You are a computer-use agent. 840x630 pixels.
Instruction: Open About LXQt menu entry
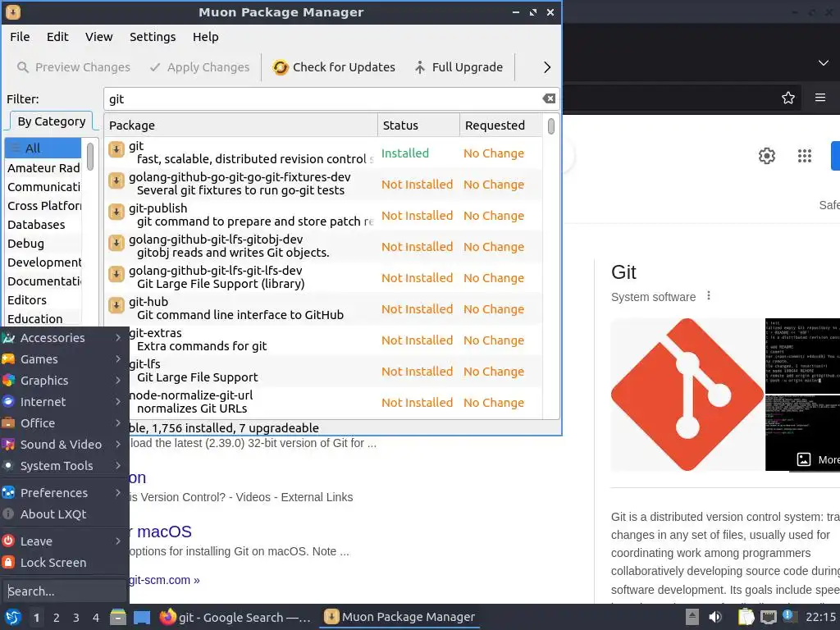coord(63,514)
